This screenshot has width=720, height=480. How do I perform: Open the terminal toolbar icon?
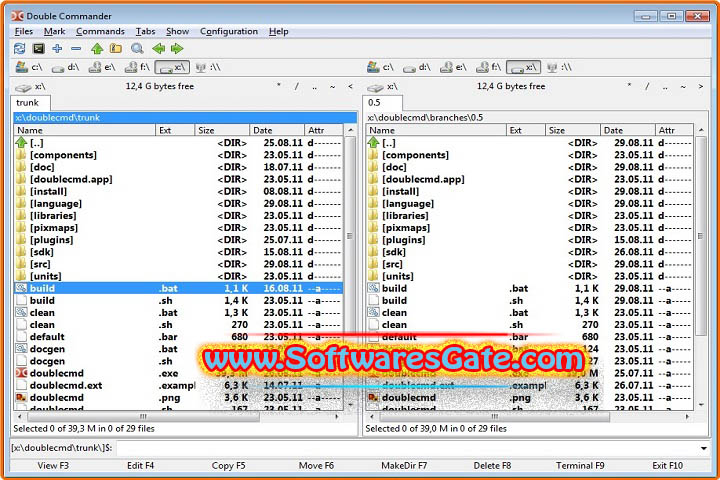click(x=39, y=48)
